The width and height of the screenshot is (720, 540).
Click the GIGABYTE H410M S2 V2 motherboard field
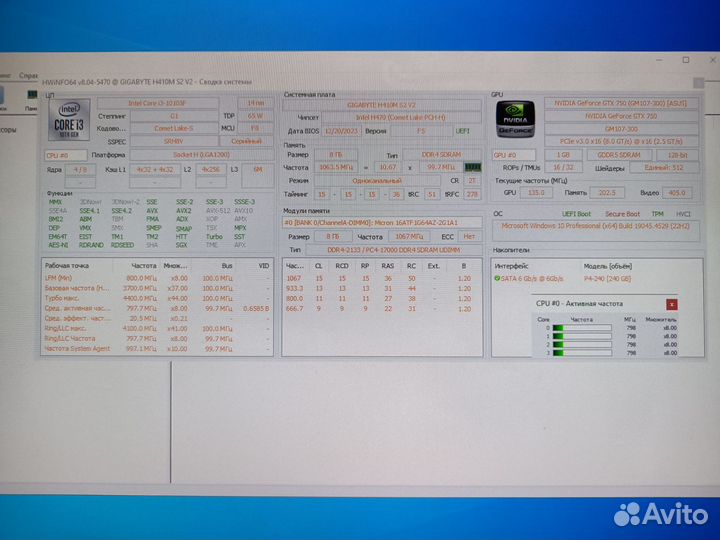click(x=382, y=105)
